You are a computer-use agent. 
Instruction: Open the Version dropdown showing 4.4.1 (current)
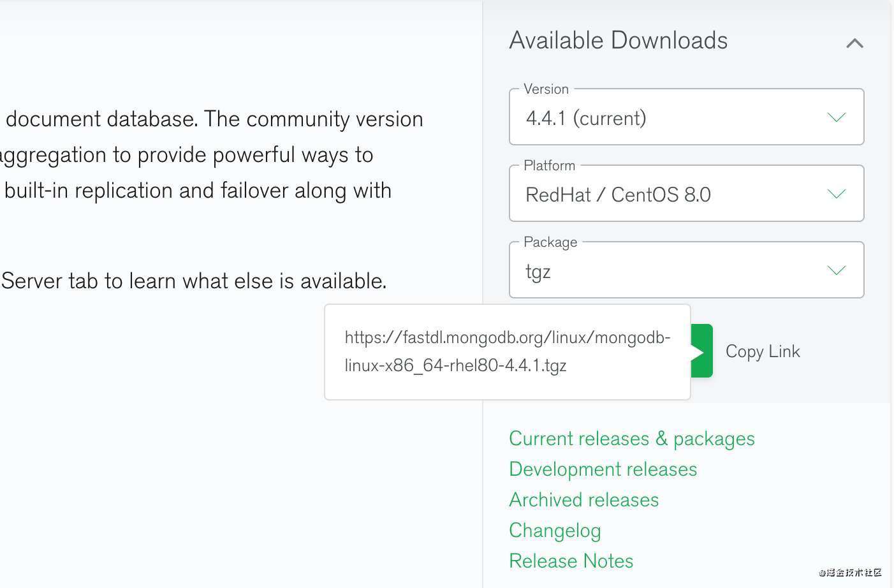[x=687, y=117]
